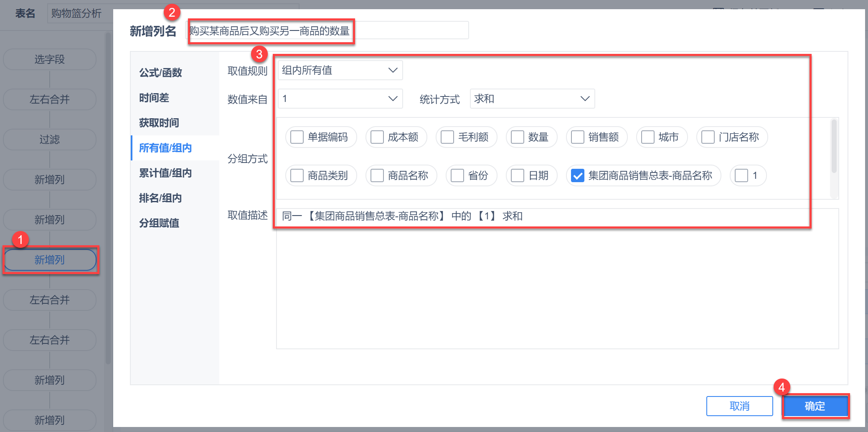Uncheck 集团商品销售总表-商品名称 checkbox

click(x=577, y=175)
